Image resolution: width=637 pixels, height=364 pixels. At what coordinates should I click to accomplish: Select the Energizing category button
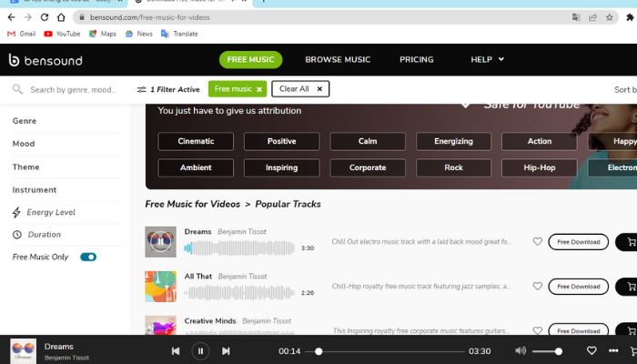tap(453, 141)
